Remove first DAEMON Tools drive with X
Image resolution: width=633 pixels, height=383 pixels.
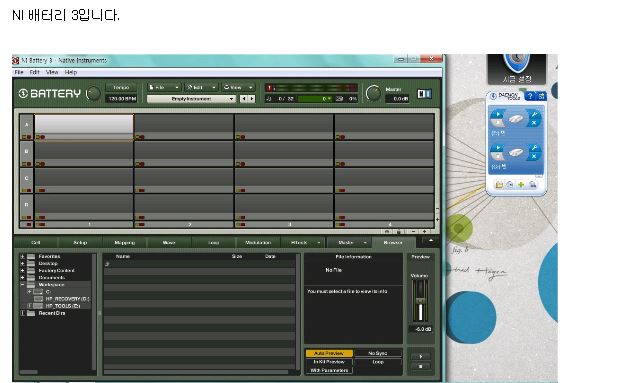(x=534, y=122)
